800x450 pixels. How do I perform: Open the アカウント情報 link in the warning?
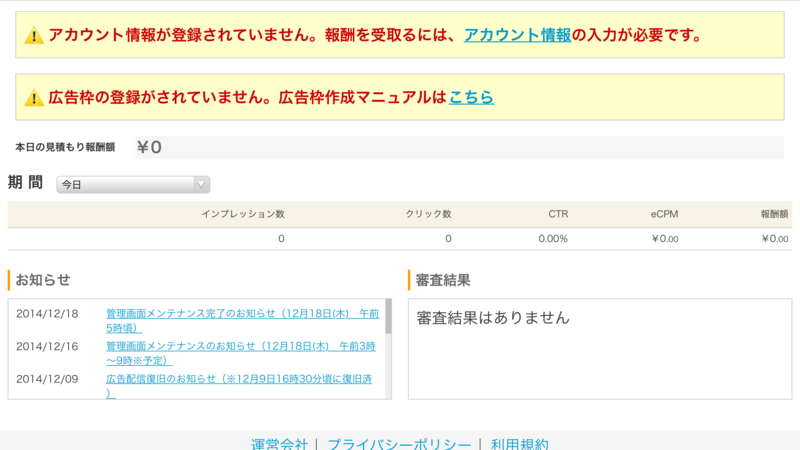[517, 35]
